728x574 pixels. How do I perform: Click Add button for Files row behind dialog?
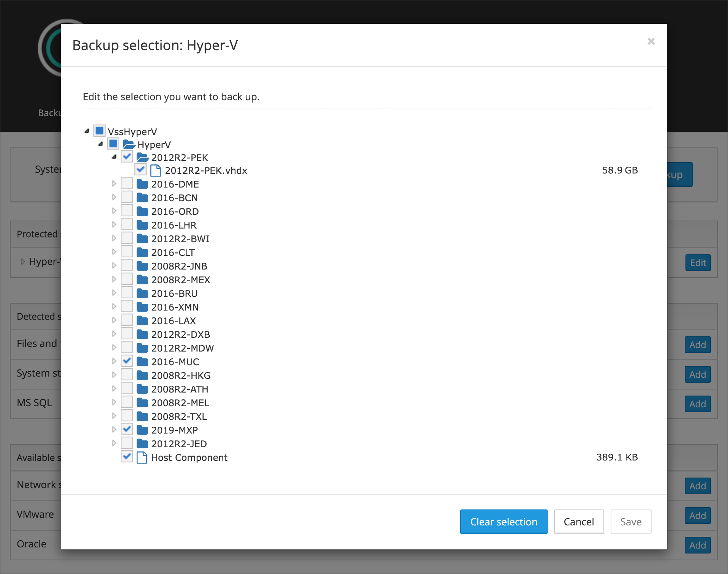coord(698,345)
